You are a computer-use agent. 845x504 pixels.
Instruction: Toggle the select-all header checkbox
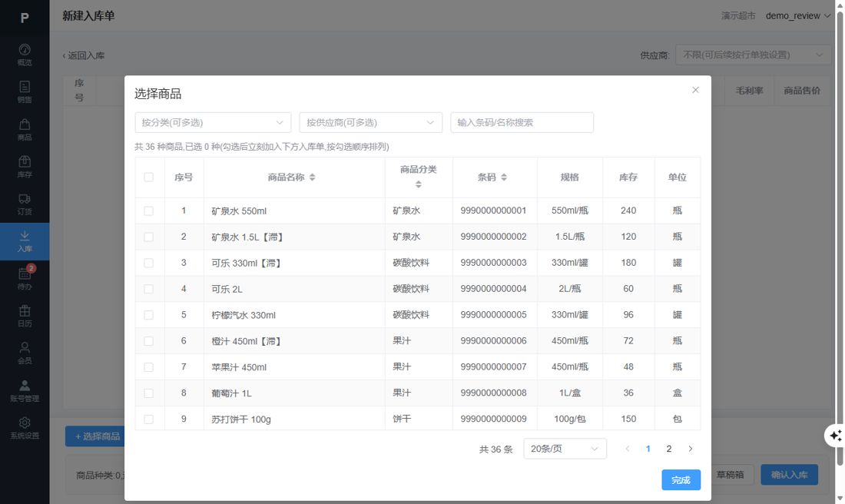point(149,177)
